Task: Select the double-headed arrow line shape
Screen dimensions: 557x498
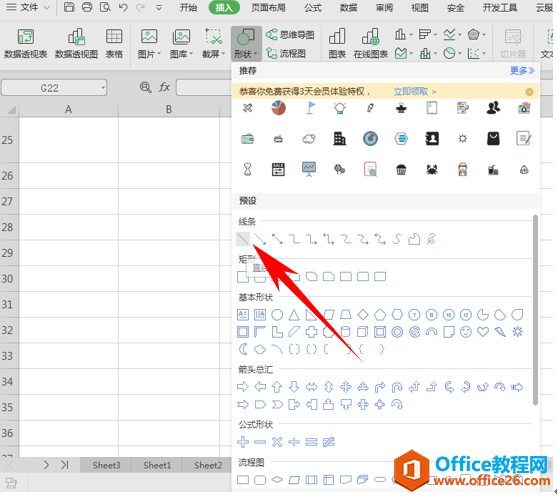Action: tap(277, 239)
